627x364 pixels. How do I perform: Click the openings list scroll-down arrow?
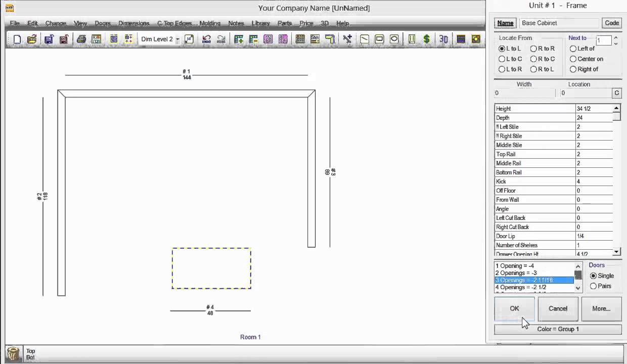click(578, 288)
